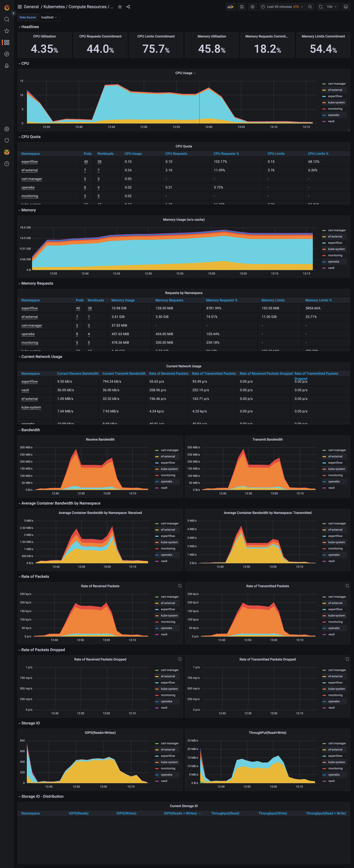Share the dashboard via share icon
The height and width of the screenshot is (868, 354).
click(x=128, y=7)
